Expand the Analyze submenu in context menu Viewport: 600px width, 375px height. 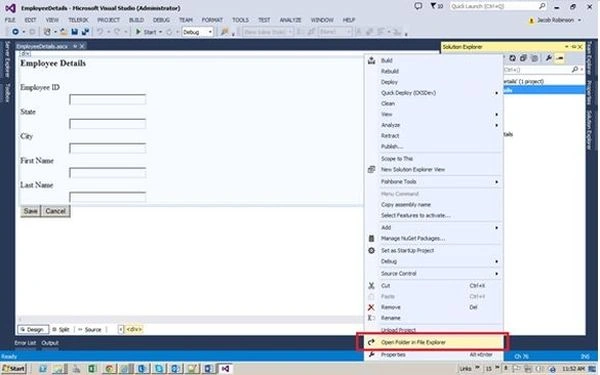(x=497, y=125)
